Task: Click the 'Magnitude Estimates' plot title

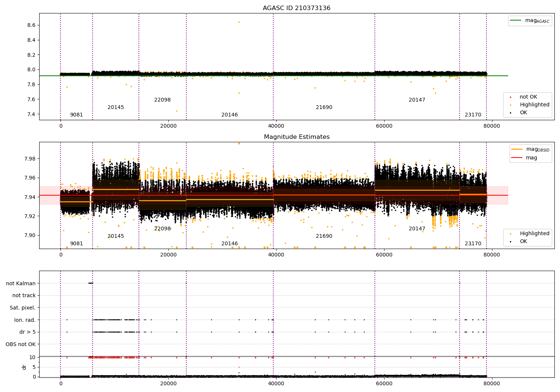Action: pyautogui.click(x=296, y=137)
